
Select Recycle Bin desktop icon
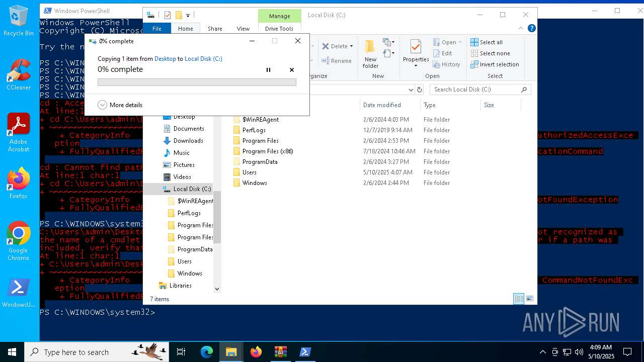tap(19, 21)
